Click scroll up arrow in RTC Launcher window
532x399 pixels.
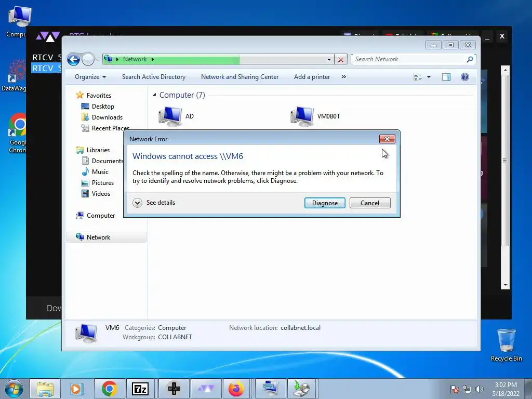505,70
